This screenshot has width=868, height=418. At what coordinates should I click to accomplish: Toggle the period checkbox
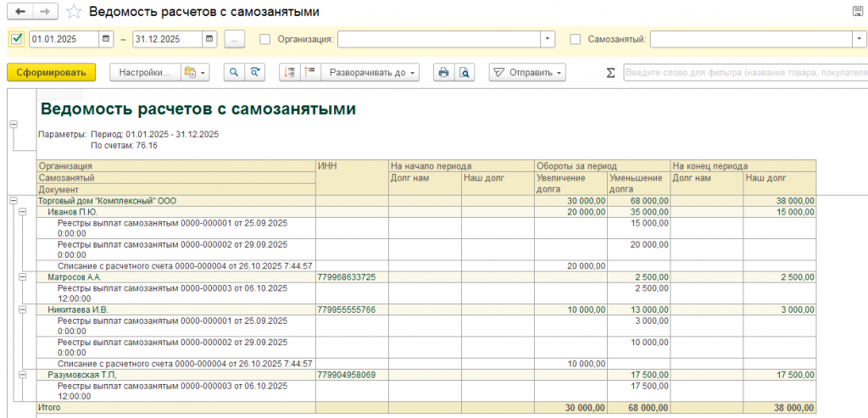17,39
